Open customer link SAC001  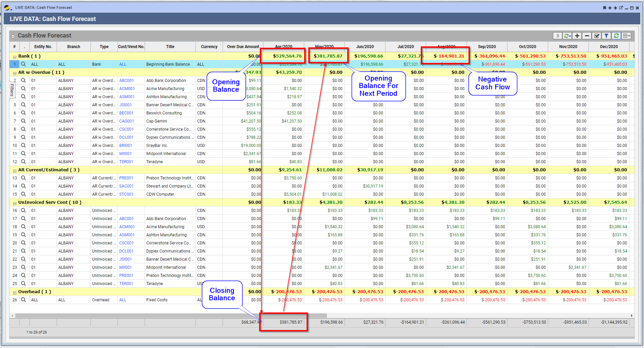pos(126,186)
